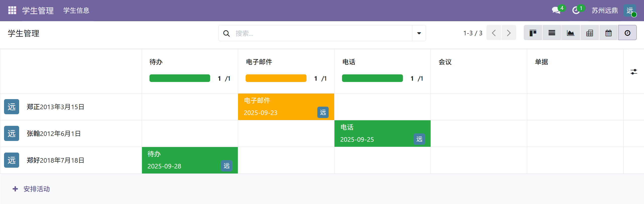Open the 学生信息 menu

pyautogui.click(x=76, y=10)
